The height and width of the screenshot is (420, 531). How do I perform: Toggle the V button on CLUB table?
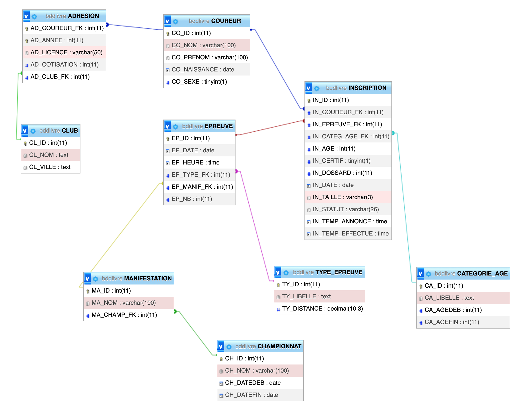tap(24, 131)
